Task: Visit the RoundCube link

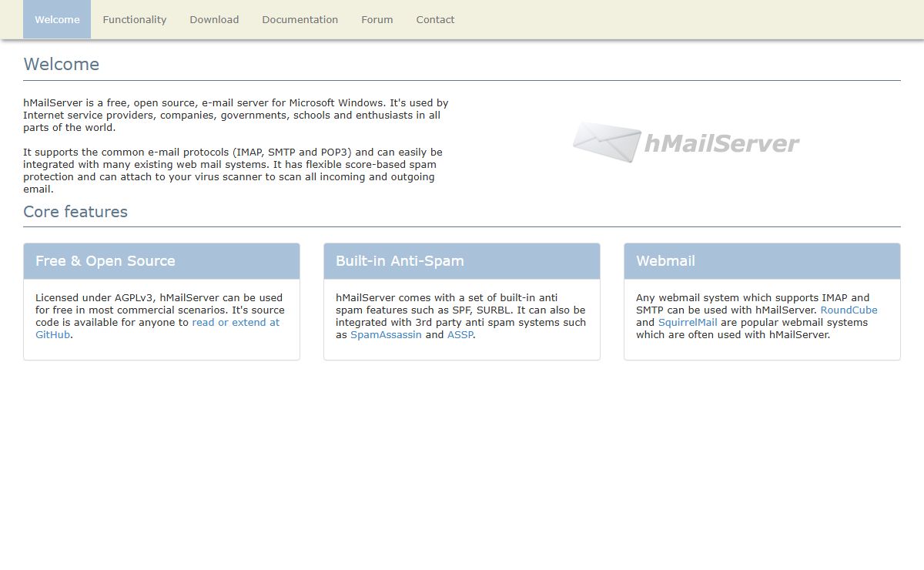Action: tap(849, 310)
